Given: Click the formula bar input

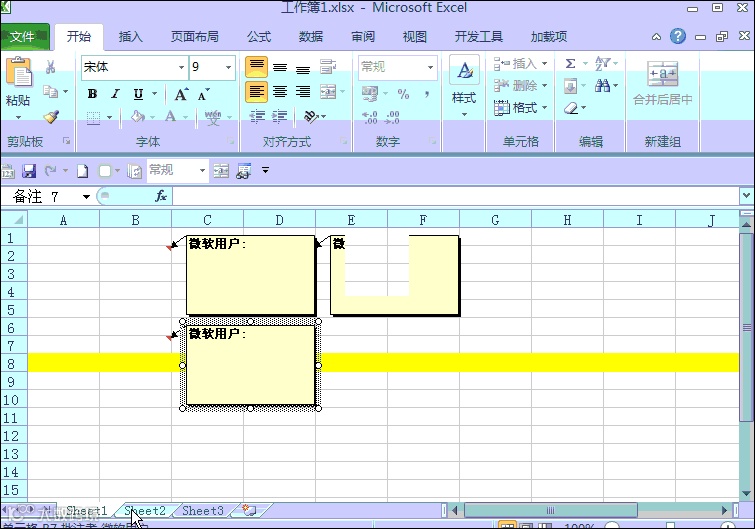Looking at the screenshot, I should (455, 196).
